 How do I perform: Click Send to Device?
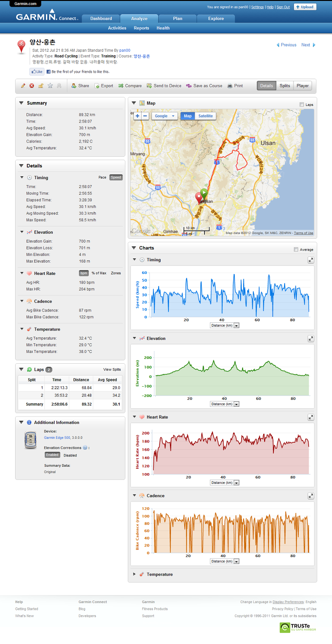164,86
